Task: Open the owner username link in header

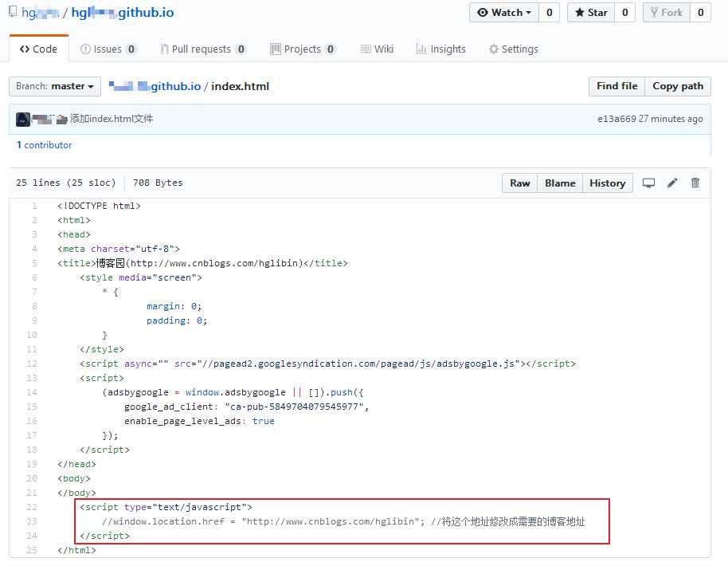Action: 41,13
